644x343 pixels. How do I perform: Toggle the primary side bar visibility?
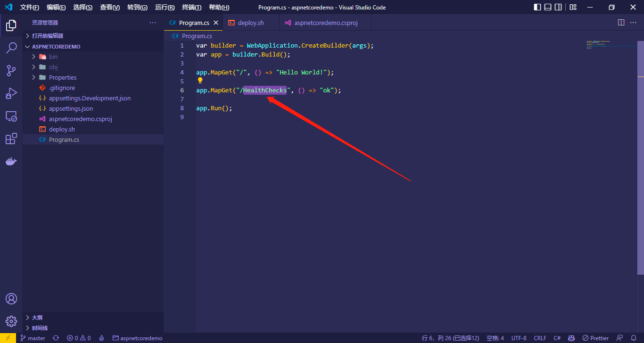(537, 7)
